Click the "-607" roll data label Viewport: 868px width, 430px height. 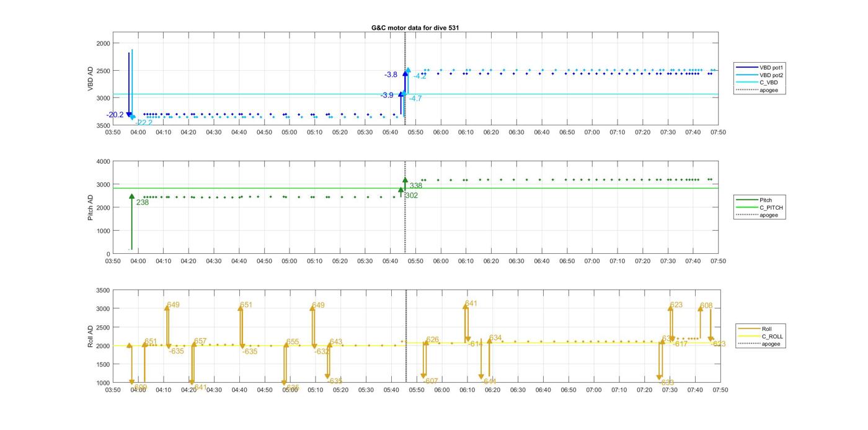point(431,381)
